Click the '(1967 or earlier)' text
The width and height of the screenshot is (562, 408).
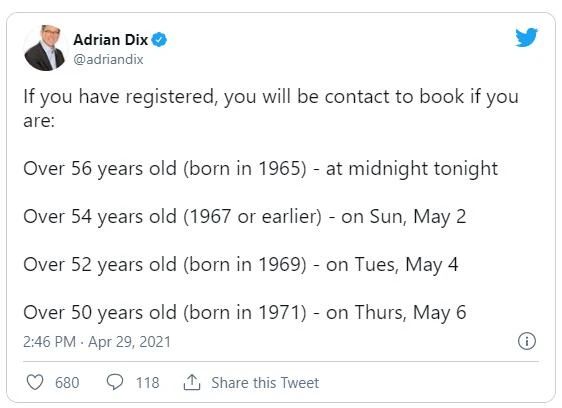coord(252,217)
